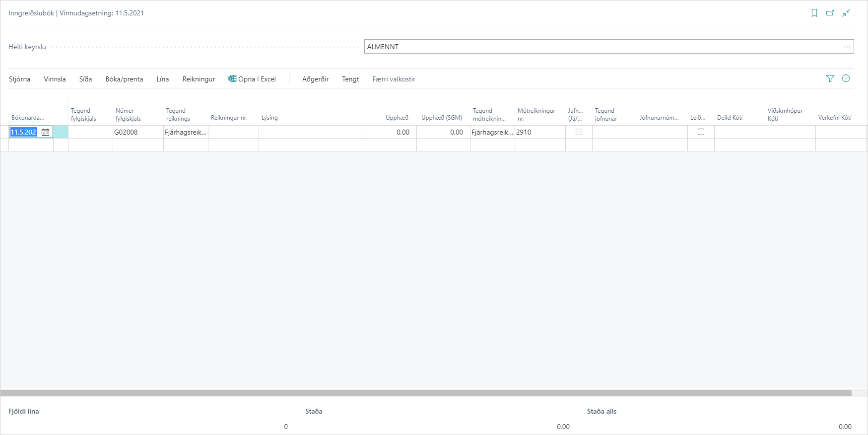Click the Excel icon beside Opna í Excel
868x435 pixels.
click(232, 78)
